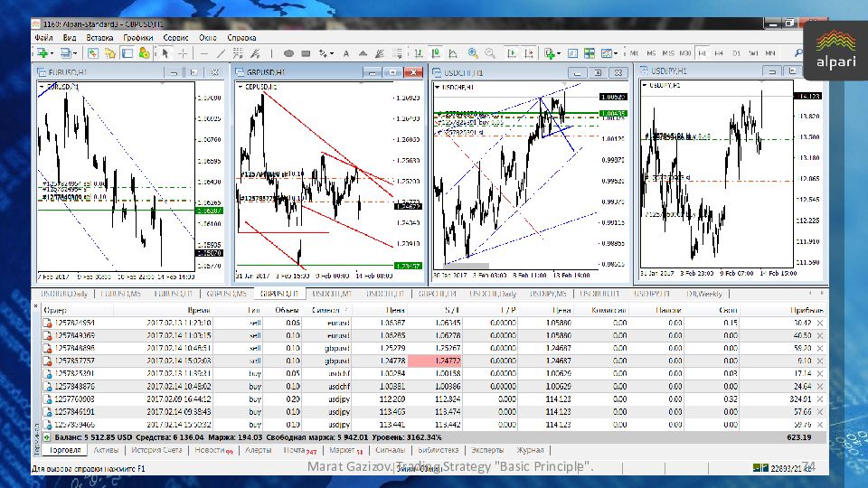Open the GBPUSD,M5 chart tab
Screen dimensions: 868x488
pyautogui.click(x=226, y=294)
